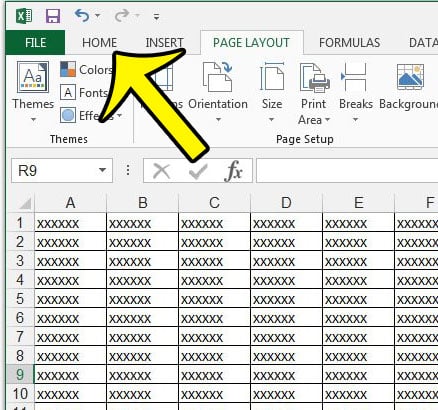Image resolution: width=438 pixels, height=410 pixels.
Task: Open Insert Function fx dialog
Action: [x=233, y=171]
